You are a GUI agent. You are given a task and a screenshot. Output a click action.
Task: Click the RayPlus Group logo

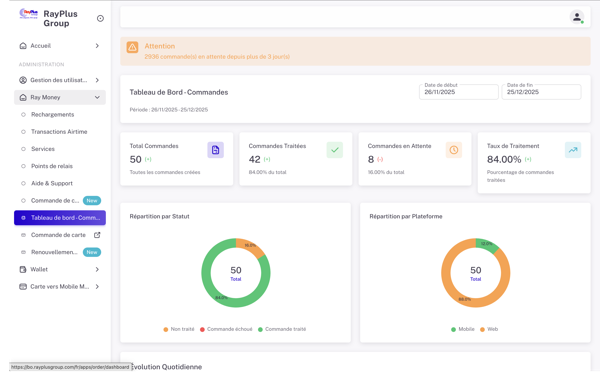(x=29, y=14)
